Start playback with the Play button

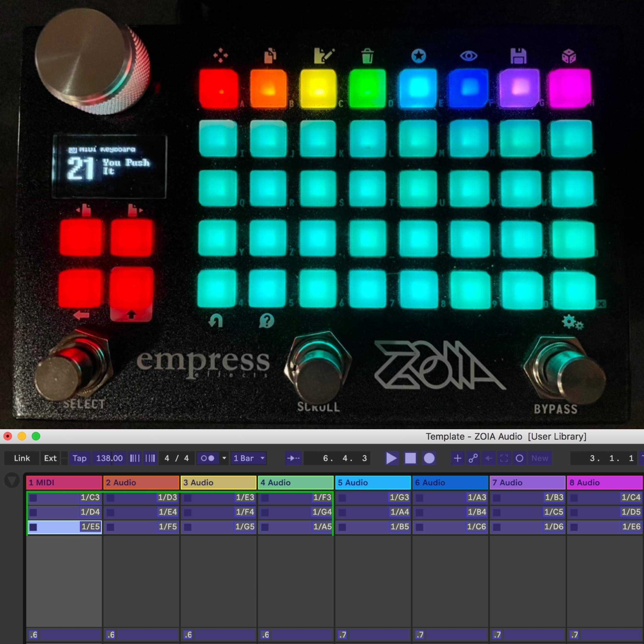click(x=391, y=458)
